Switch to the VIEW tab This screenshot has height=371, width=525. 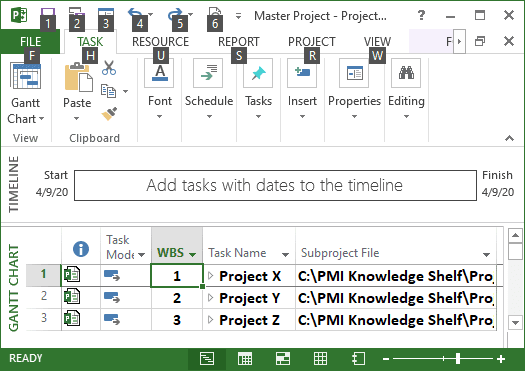pyautogui.click(x=377, y=42)
